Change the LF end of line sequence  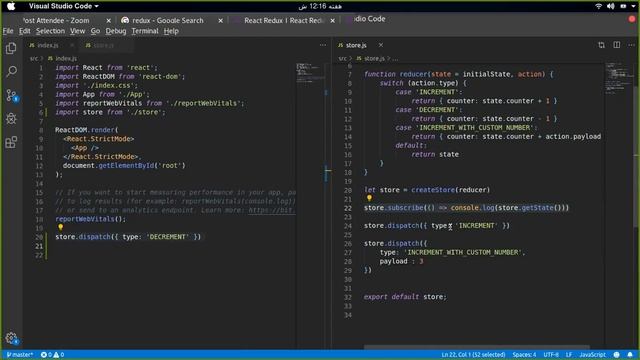click(569, 355)
